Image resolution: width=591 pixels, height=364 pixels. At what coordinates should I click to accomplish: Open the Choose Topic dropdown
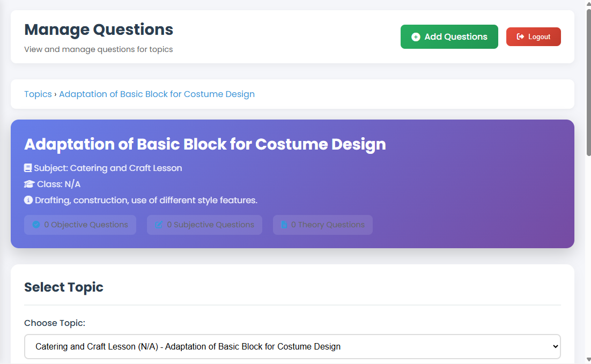(x=292, y=347)
